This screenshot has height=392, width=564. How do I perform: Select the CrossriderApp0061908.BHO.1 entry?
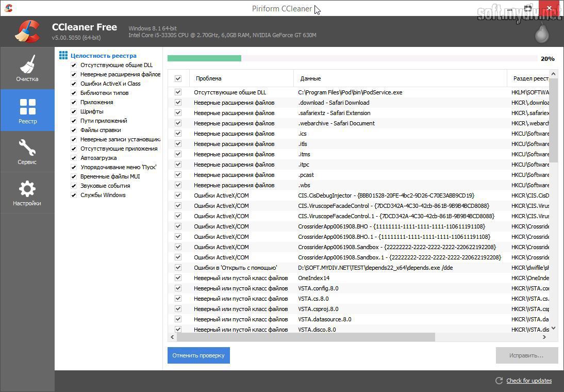click(x=358, y=237)
